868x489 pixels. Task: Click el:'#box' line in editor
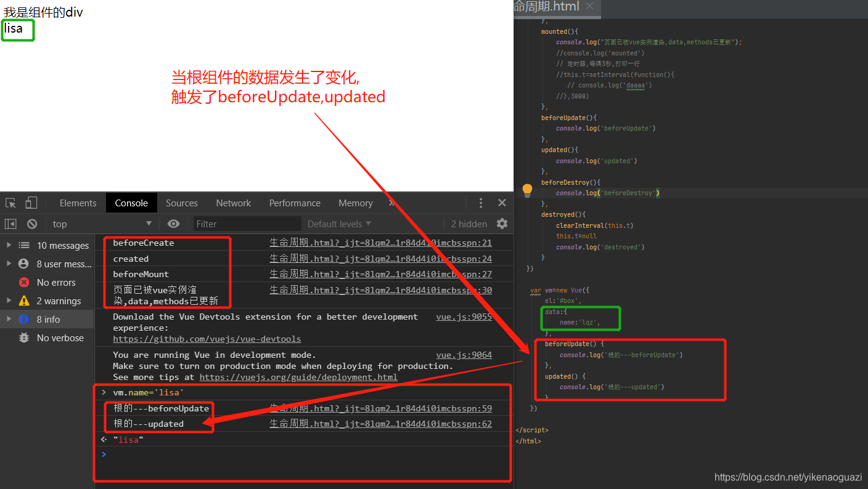pos(563,301)
